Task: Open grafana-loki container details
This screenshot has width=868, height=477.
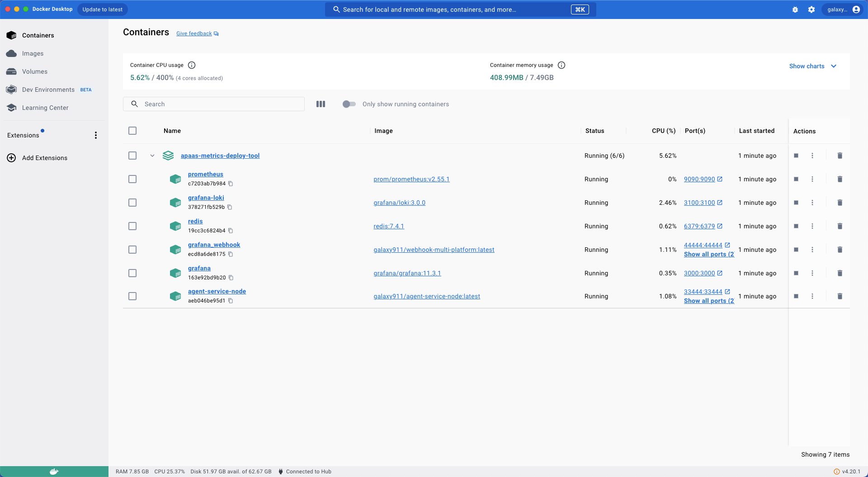Action: [206, 198]
